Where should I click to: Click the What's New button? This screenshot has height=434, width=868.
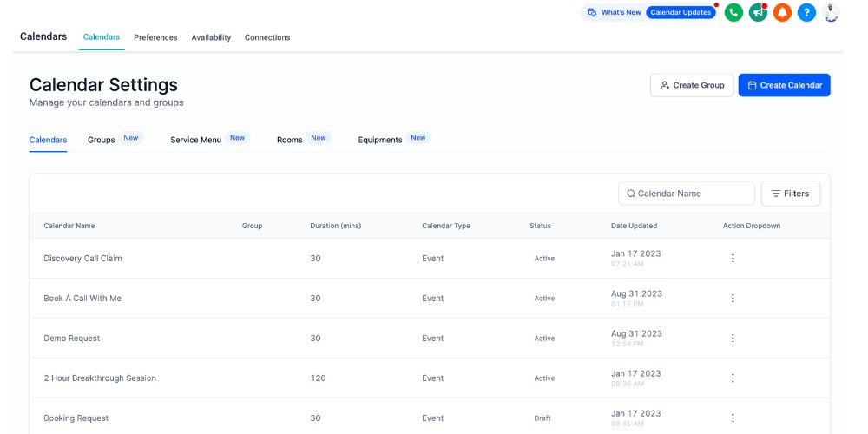coord(614,13)
